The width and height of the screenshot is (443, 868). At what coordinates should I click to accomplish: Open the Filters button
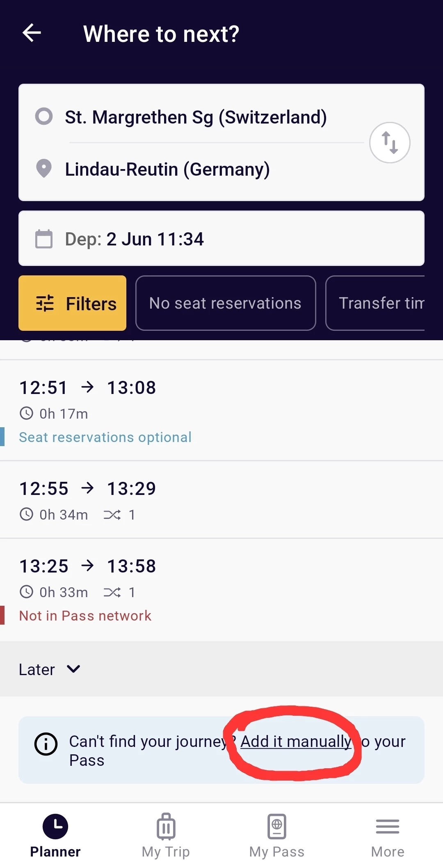click(72, 303)
